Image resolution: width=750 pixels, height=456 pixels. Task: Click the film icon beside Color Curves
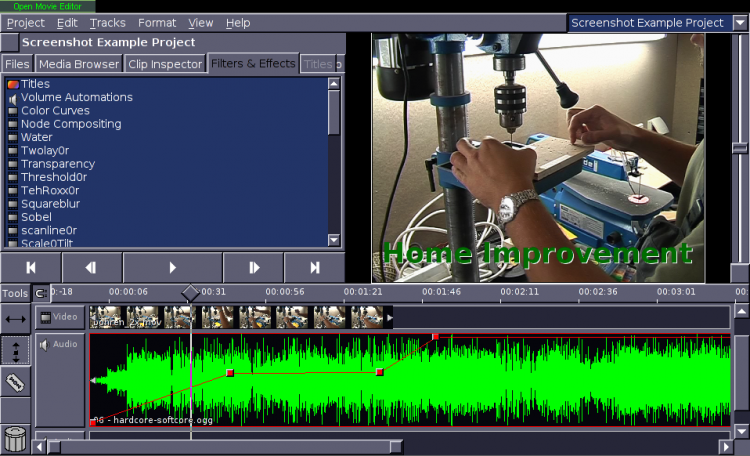point(13,111)
